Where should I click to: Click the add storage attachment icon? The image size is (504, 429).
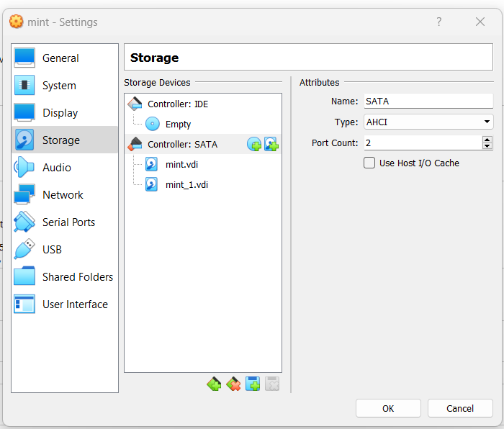pyautogui.click(x=253, y=384)
